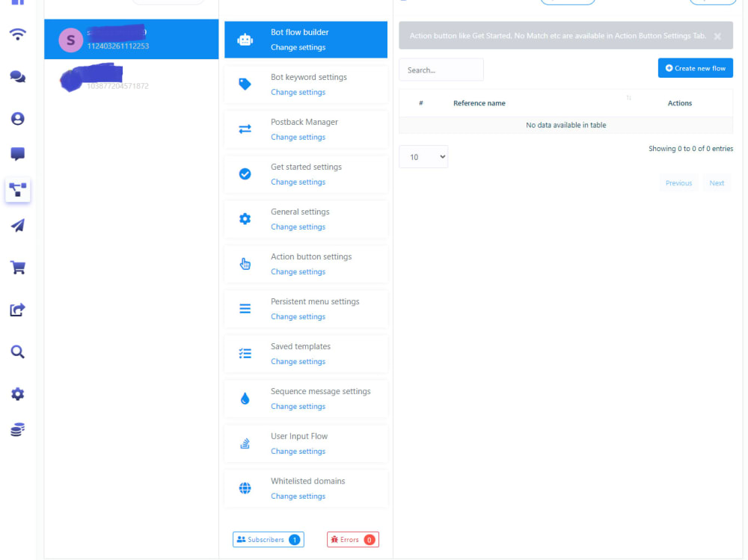Click the checklist icon for Saved templates
Screen dimensions: 748x560
(x=245, y=354)
